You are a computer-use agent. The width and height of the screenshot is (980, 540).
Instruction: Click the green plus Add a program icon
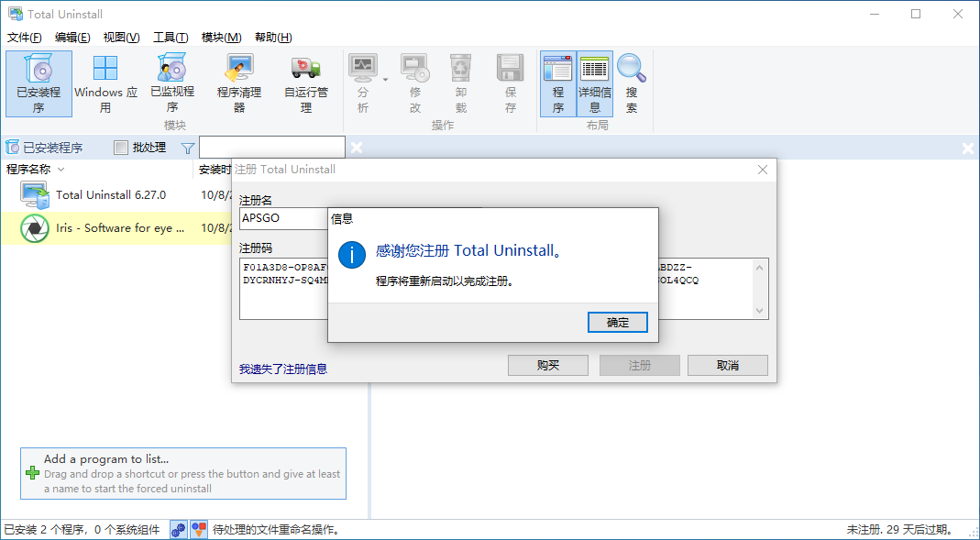point(32,473)
